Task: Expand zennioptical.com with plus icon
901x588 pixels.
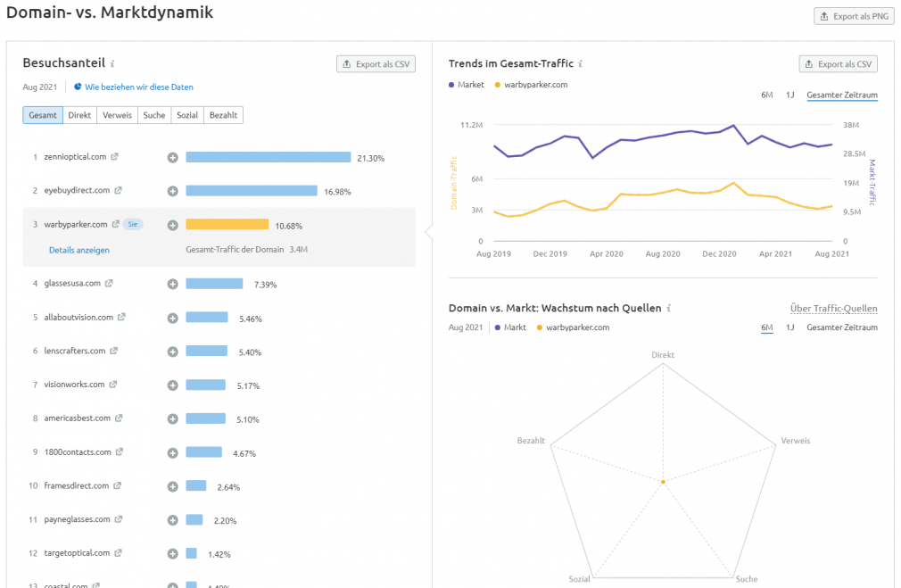Action: point(172,158)
